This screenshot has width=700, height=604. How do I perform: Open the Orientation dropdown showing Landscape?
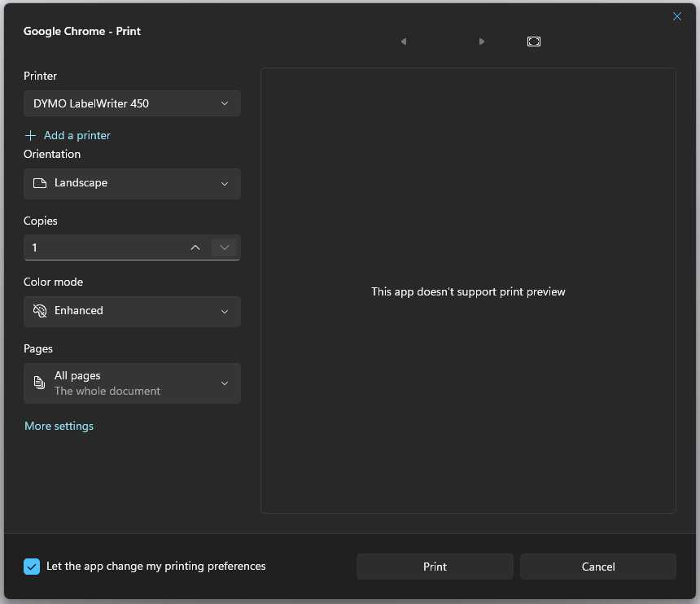click(x=132, y=183)
